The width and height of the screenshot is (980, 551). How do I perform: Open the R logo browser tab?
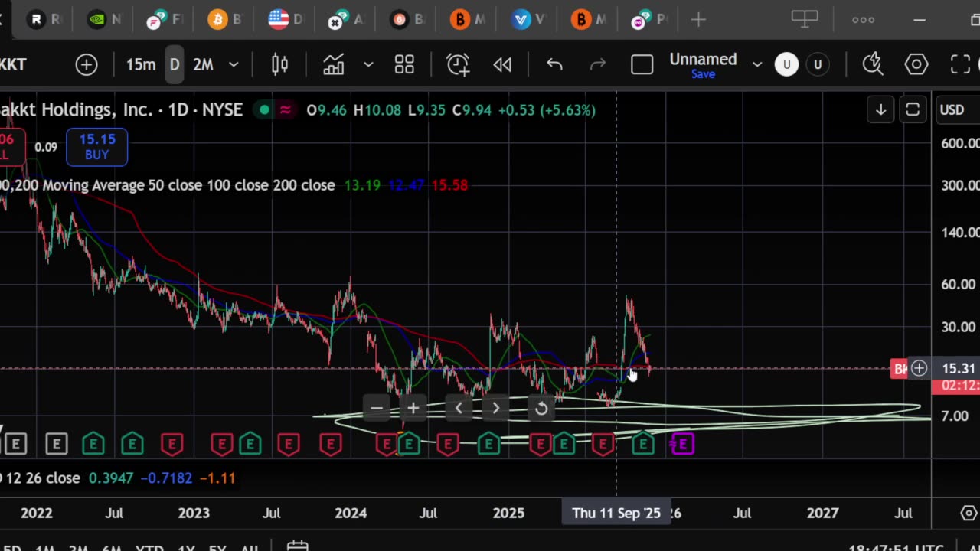(x=45, y=20)
